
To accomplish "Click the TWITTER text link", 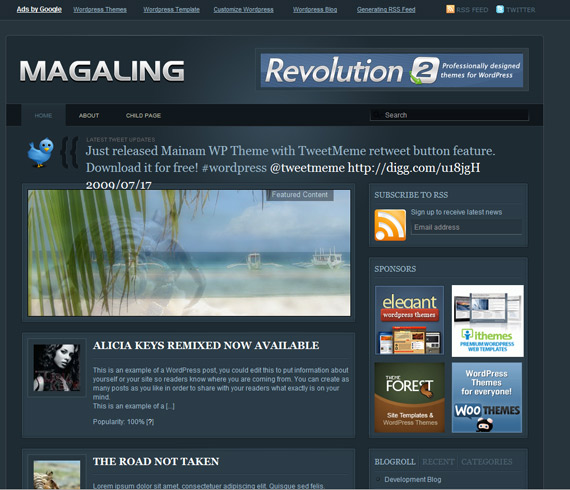I will (521, 10).
